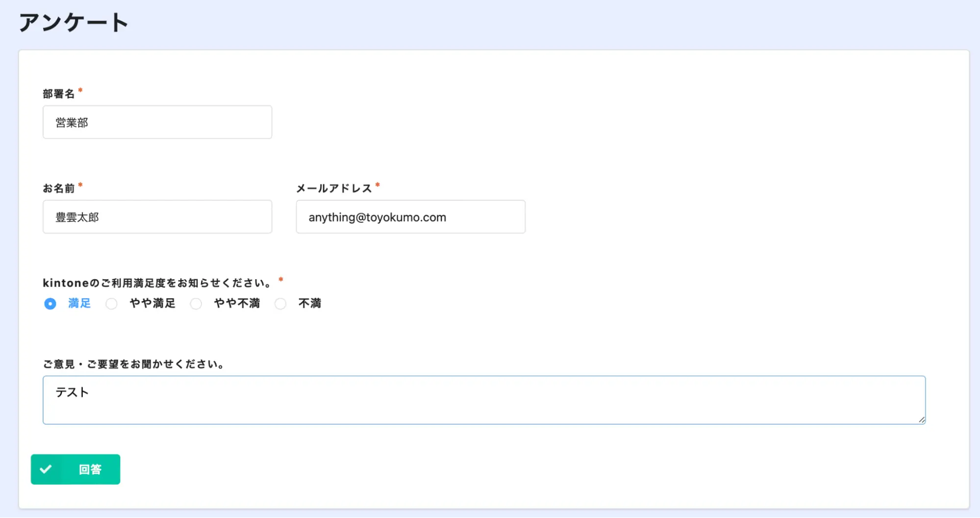Click the メールアドレス field label

[x=334, y=188]
